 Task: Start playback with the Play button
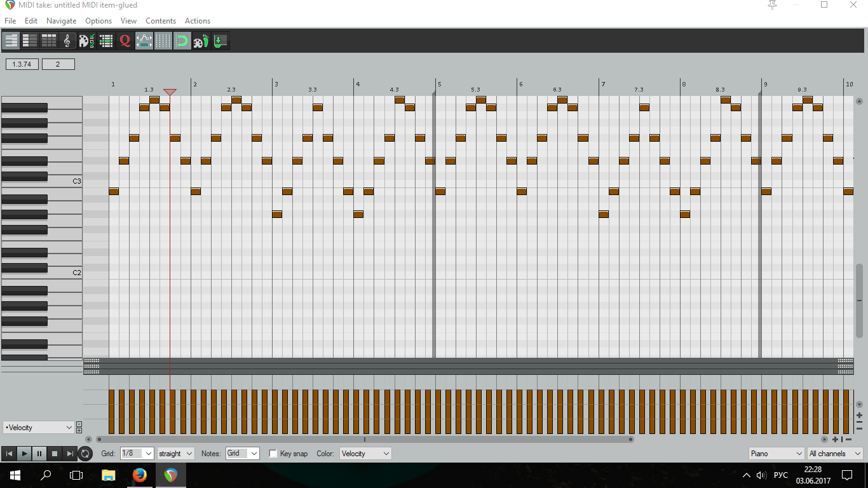[x=24, y=454]
